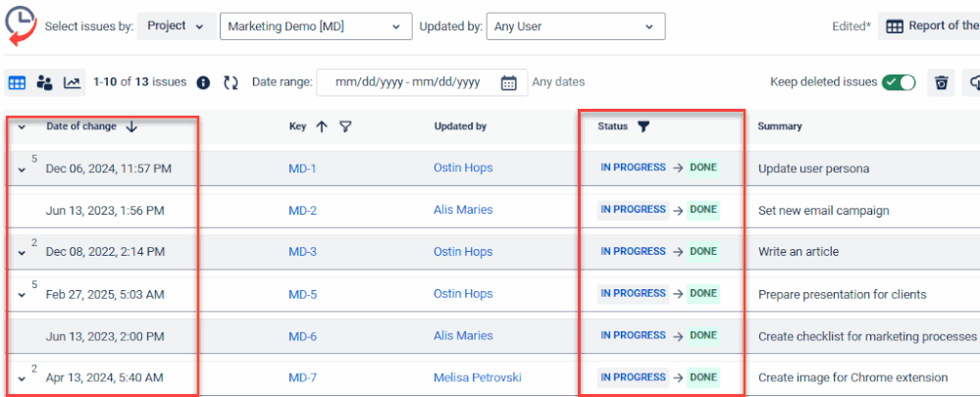This screenshot has width=980, height=397.
Task: Click the Issue History clock logo
Action: [x=20, y=26]
